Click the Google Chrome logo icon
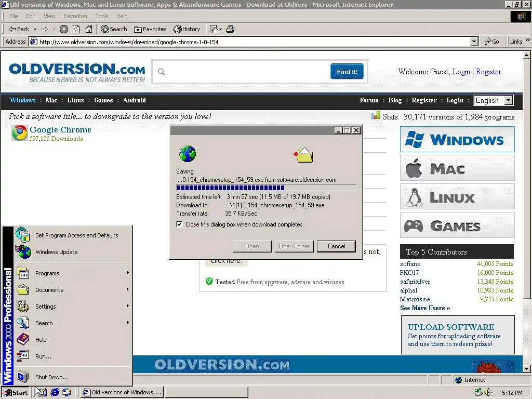The width and height of the screenshot is (532, 399). click(20, 133)
